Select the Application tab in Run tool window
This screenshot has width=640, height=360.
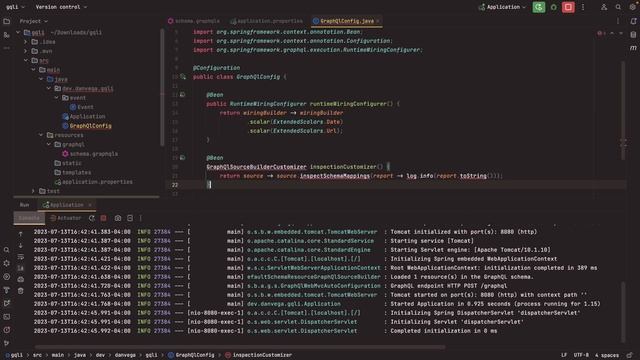tap(66, 205)
